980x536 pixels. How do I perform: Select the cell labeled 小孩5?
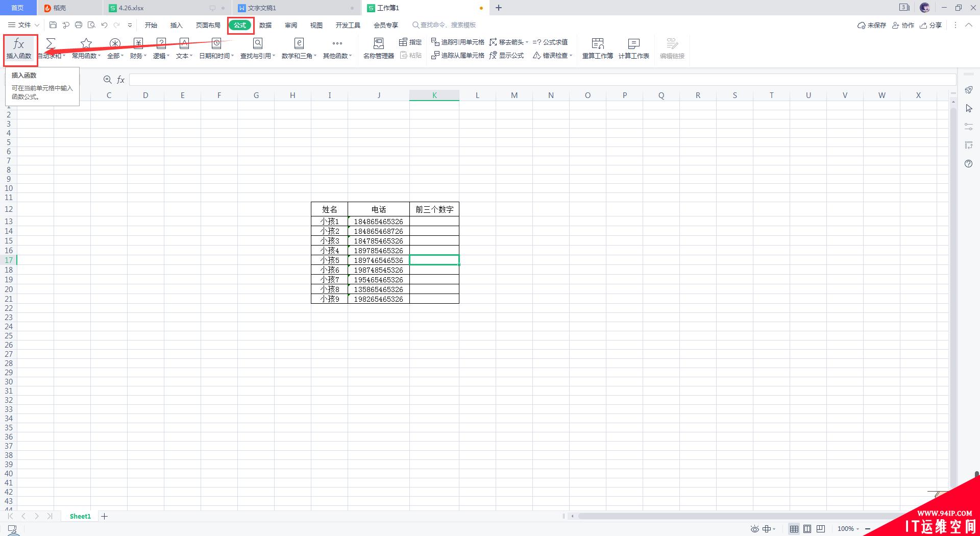(330, 260)
